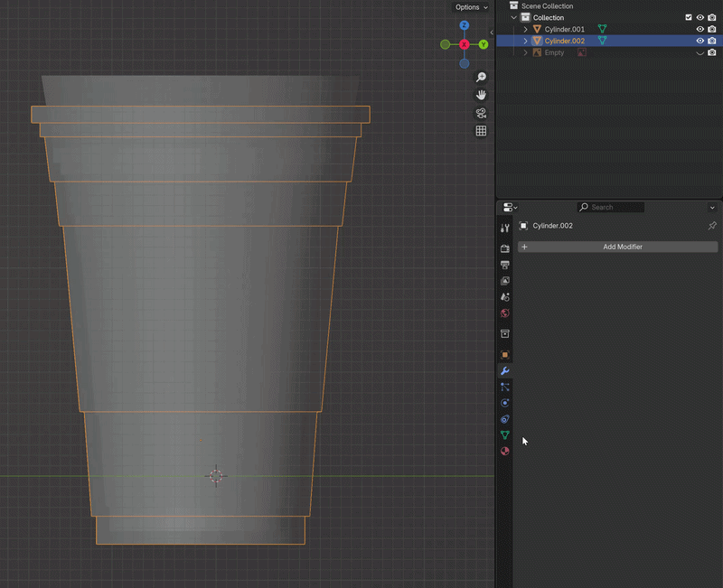Pin the properties context
Screen dimensions: 723x588
point(712,226)
